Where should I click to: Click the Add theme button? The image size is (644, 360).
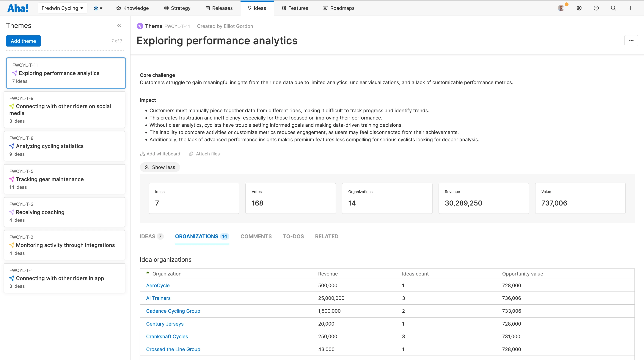point(23,41)
